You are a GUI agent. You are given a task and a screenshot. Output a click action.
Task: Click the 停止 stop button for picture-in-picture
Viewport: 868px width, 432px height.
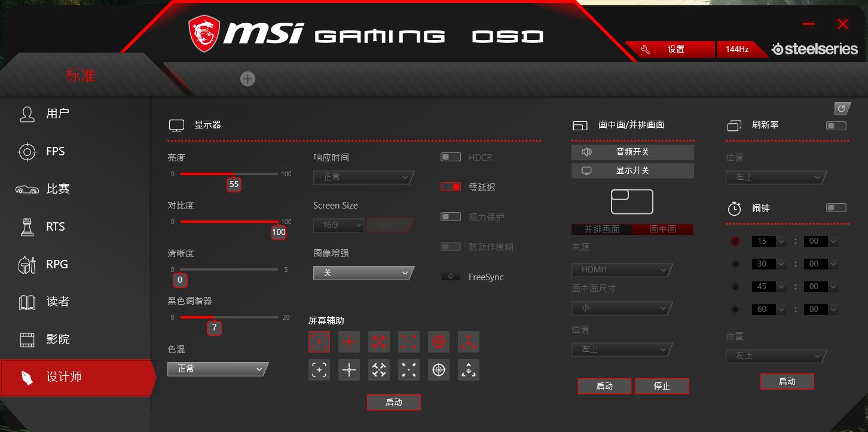(x=662, y=385)
